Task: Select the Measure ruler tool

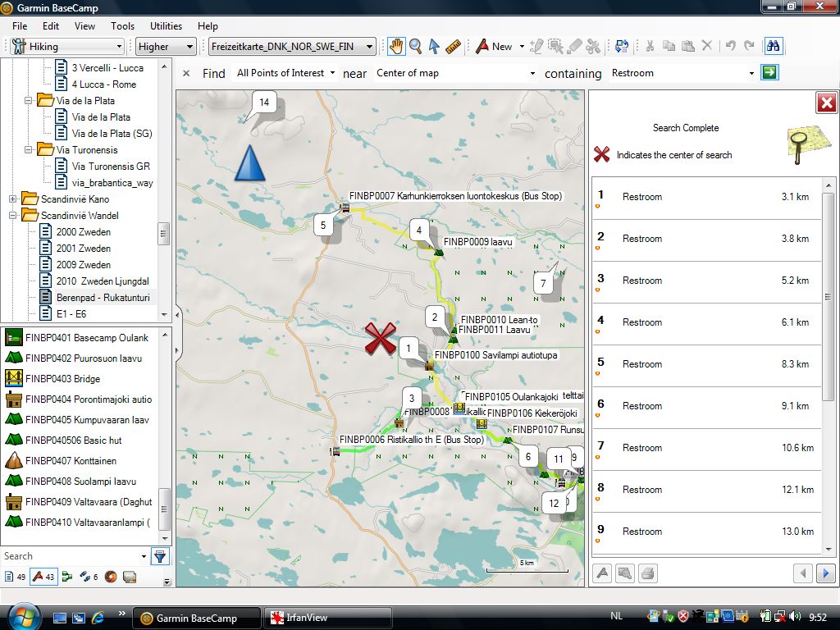Action: tap(454, 47)
